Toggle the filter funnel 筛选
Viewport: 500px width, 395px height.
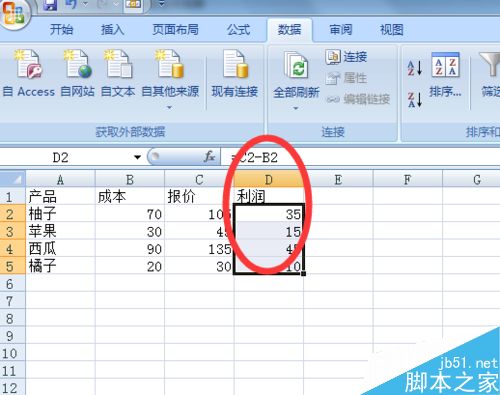[490, 75]
